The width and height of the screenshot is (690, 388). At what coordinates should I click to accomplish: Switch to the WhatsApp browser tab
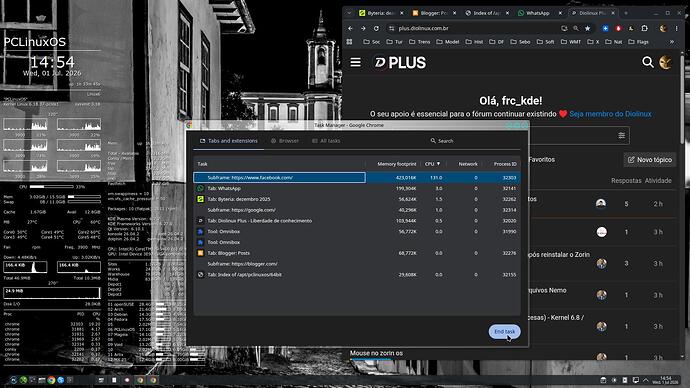point(537,13)
